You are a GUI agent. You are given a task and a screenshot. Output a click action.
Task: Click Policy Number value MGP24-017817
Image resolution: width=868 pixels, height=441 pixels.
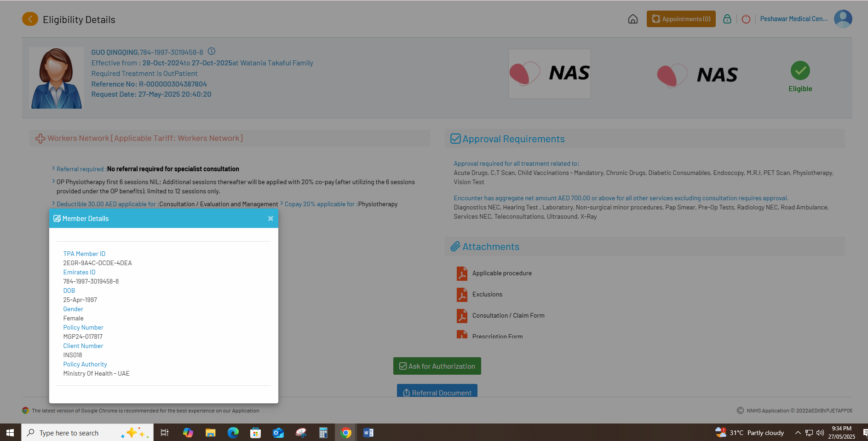tap(83, 337)
